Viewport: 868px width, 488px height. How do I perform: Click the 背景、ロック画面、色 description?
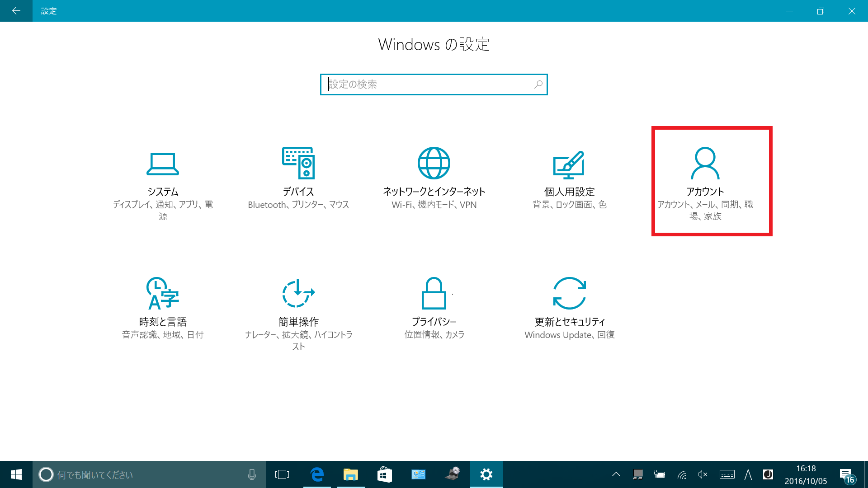[570, 205]
